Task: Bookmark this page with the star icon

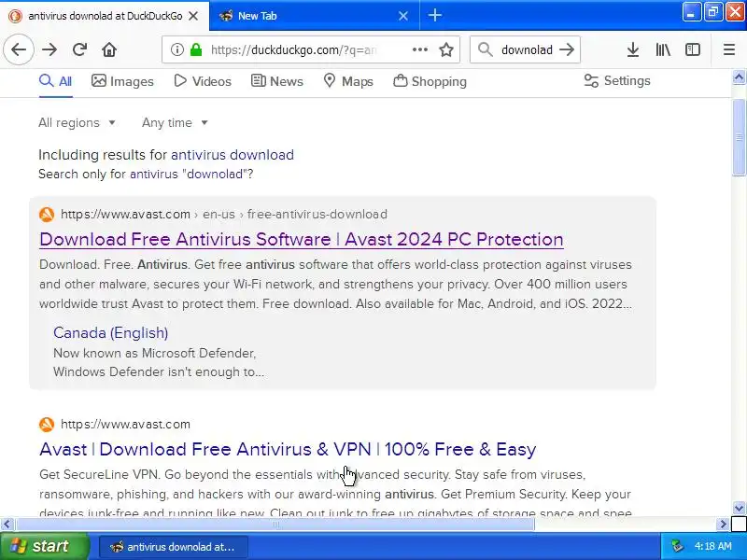Action: click(x=446, y=49)
